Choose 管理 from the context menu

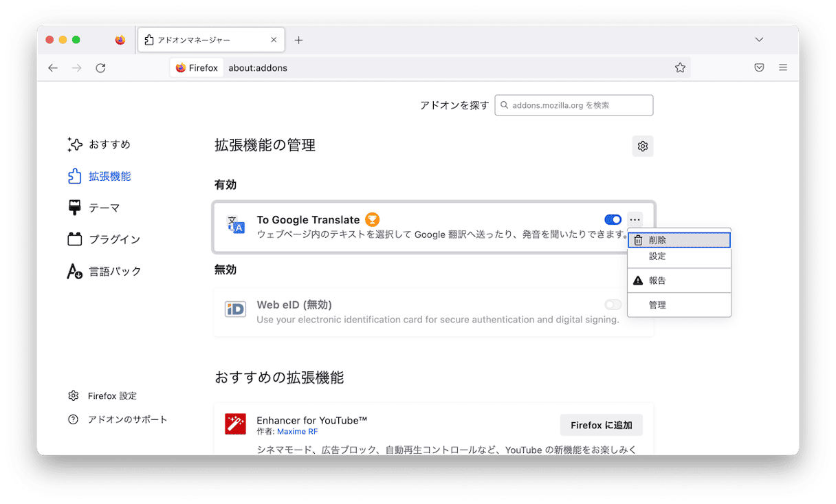tap(679, 305)
